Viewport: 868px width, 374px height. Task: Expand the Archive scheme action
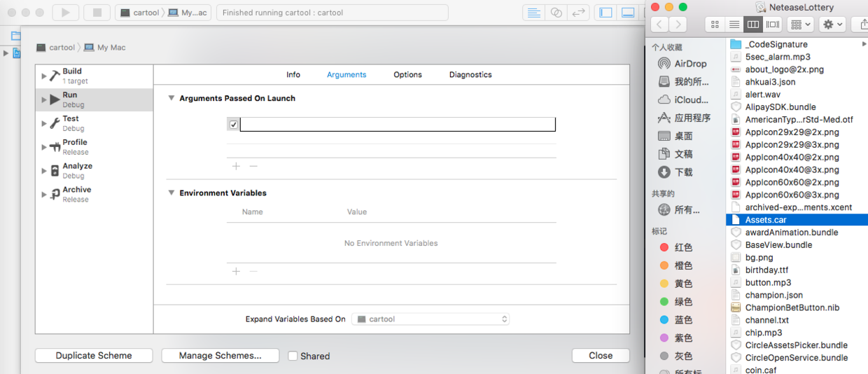click(43, 195)
